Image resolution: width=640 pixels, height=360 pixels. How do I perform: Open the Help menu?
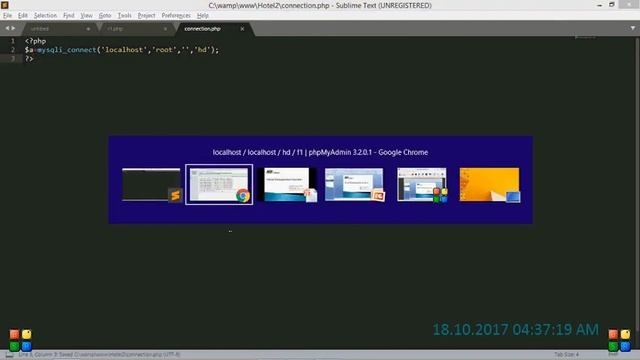203,16
